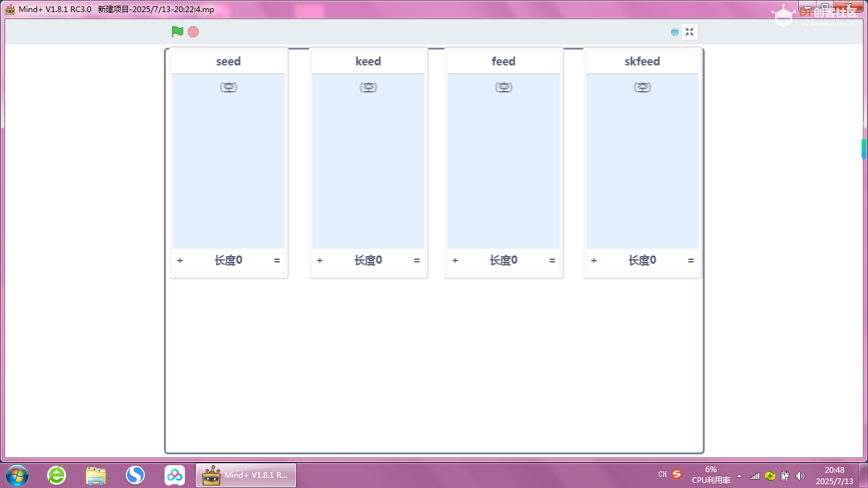Click the resize handle of the skfeed list

691,261
